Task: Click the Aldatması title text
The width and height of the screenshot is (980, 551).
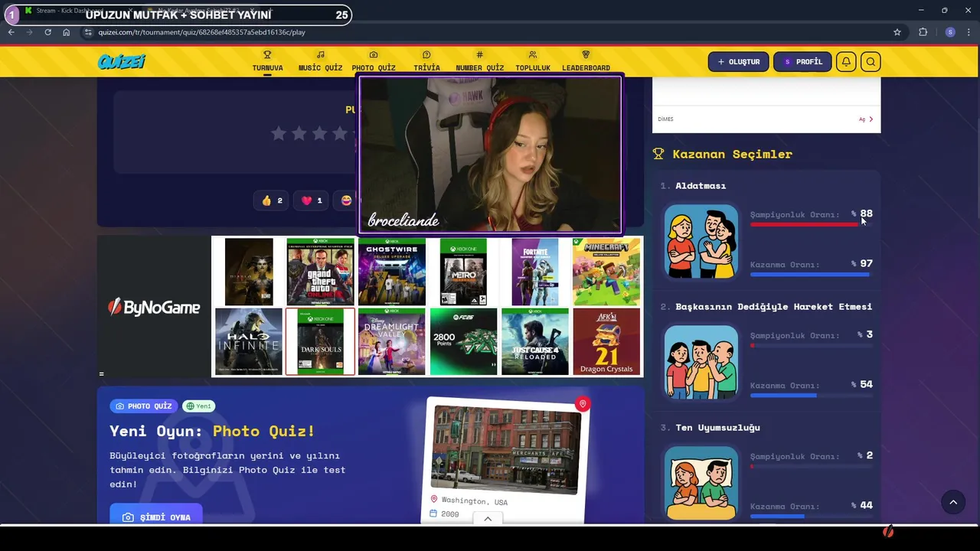Action: pyautogui.click(x=701, y=186)
